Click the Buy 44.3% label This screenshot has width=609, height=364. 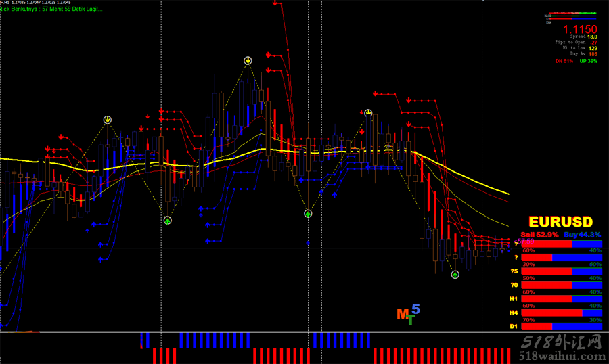[583, 235]
